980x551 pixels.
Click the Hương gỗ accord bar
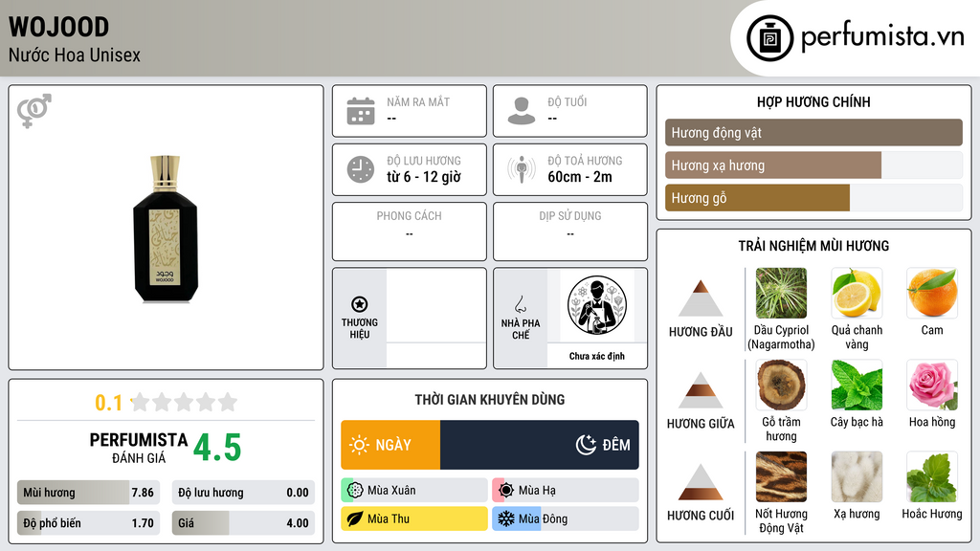tap(813, 198)
